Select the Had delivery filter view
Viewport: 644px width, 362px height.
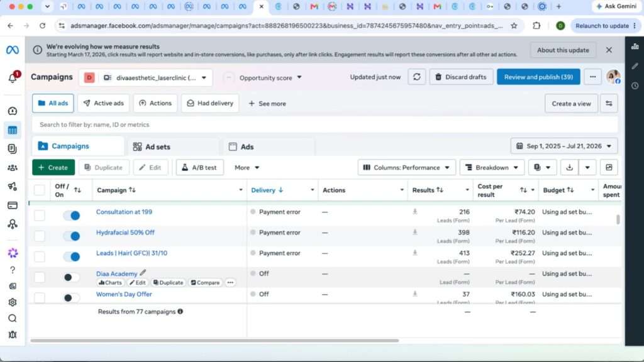tap(210, 104)
